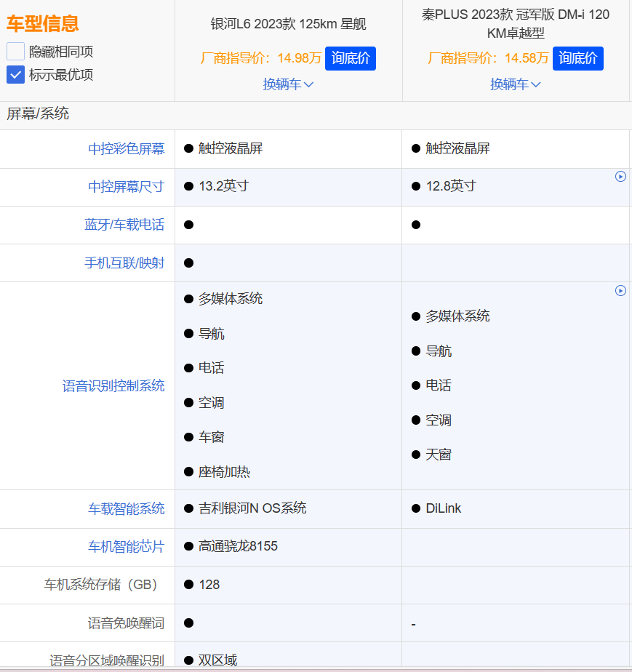
Task: Click the 屏幕/系统 section header
Action: point(38,113)
